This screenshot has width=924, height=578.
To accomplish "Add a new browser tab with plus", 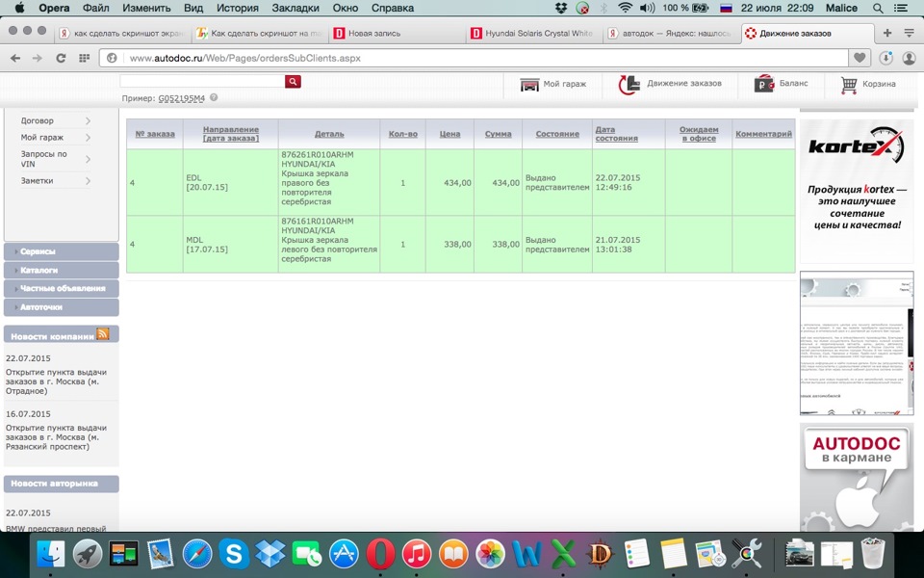I will 886,33.
